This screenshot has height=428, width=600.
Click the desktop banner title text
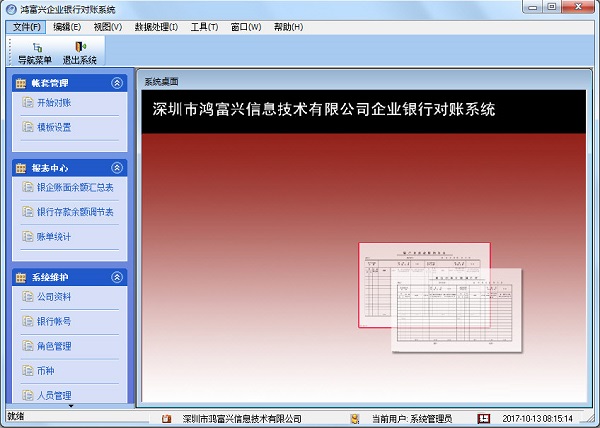pyautogui.click(x=324, y=109)
